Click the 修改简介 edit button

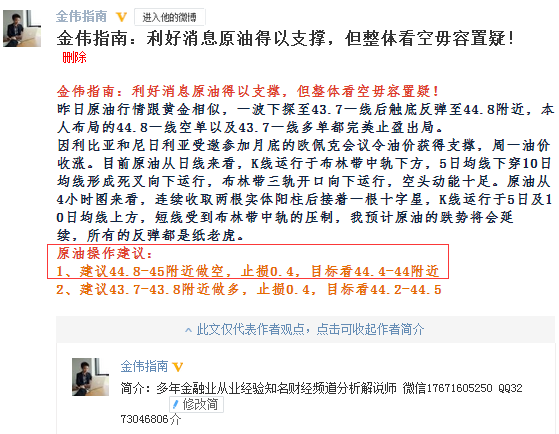196,404
